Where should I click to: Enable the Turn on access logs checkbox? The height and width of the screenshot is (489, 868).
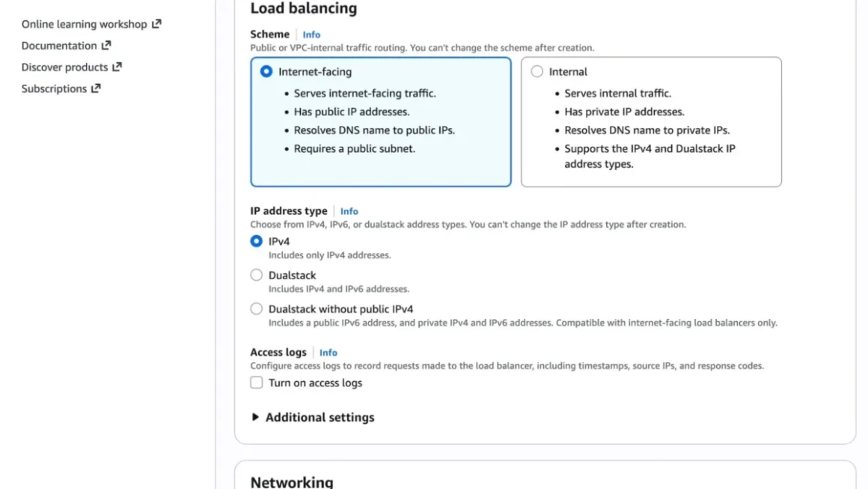tap(257, 383)
